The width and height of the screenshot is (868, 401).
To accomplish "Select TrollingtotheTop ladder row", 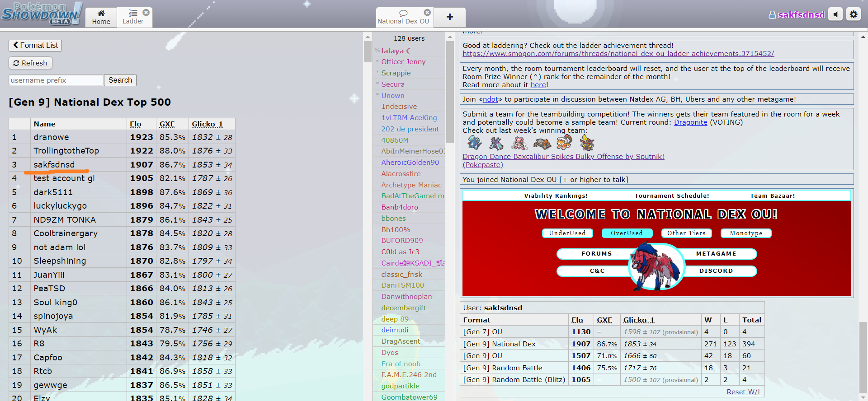I will (x=122, y=150).
